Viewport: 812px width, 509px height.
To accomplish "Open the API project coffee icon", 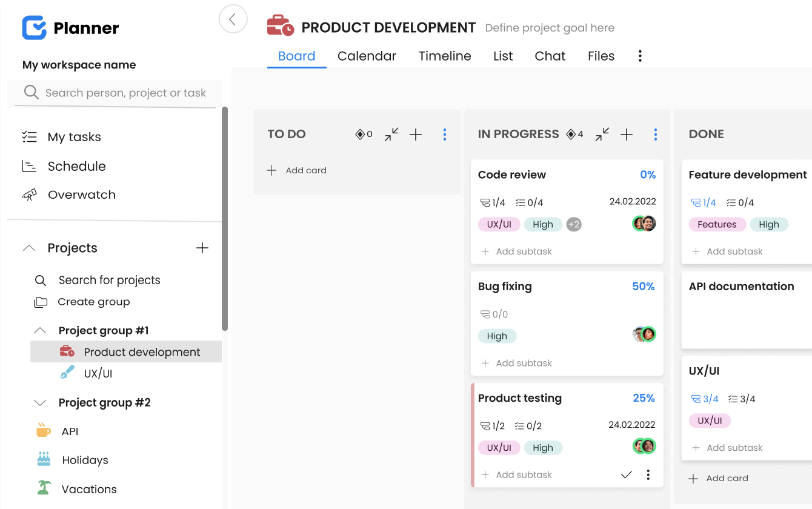I will pyautogui.click(x=43, y=430).
